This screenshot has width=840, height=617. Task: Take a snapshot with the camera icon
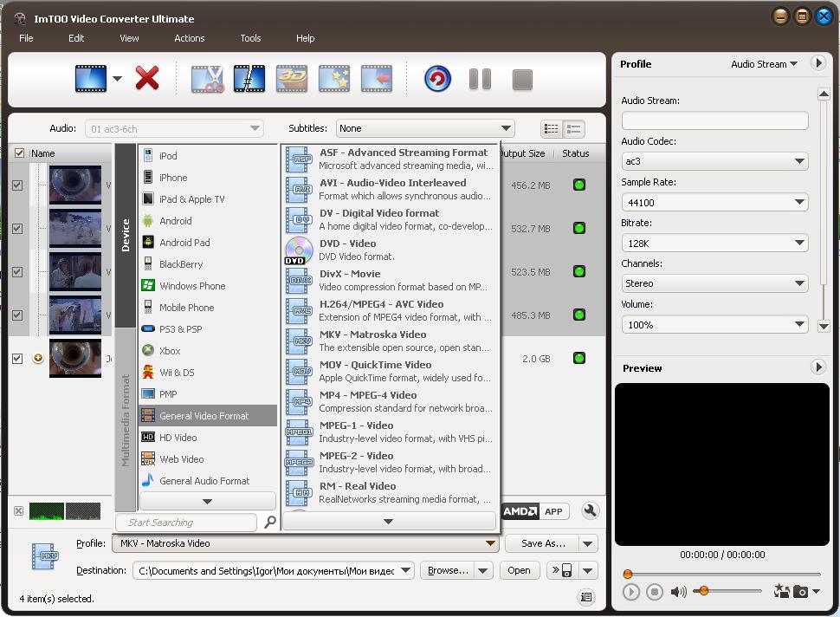coord(800,591)
